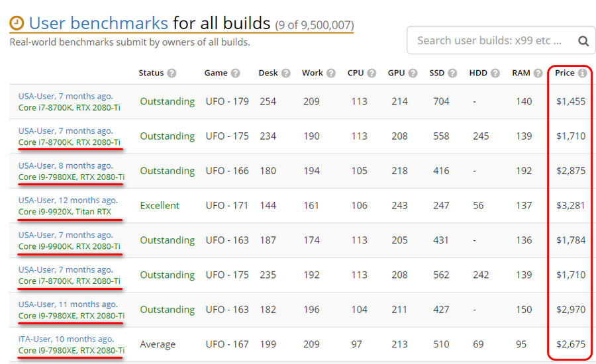Click the UFO - 167 game score
This screenshot has width=596, height=364.
(227, 344)
